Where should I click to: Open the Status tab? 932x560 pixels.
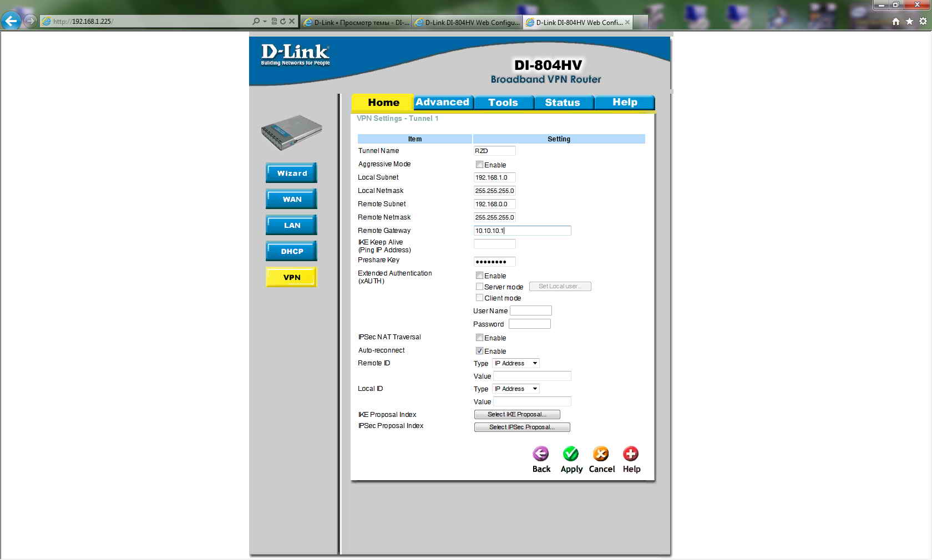coord(562,103)
